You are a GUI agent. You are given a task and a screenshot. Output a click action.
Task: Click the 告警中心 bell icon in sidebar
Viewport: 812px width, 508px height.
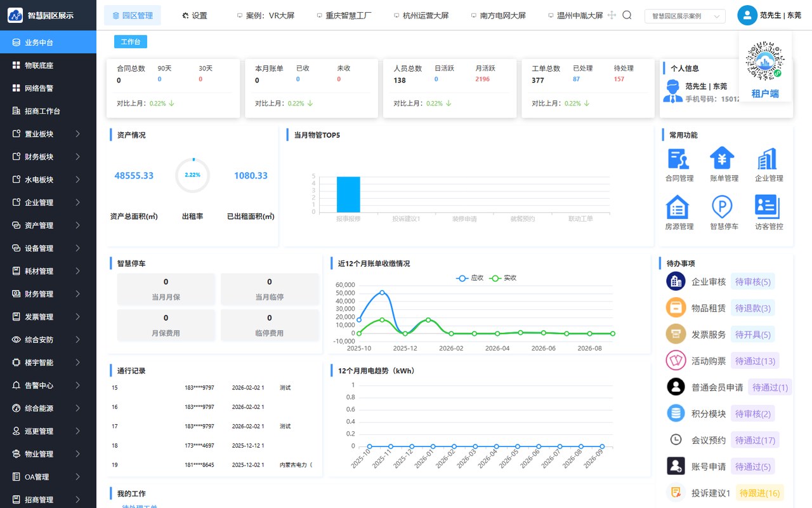tap(16, 385)
